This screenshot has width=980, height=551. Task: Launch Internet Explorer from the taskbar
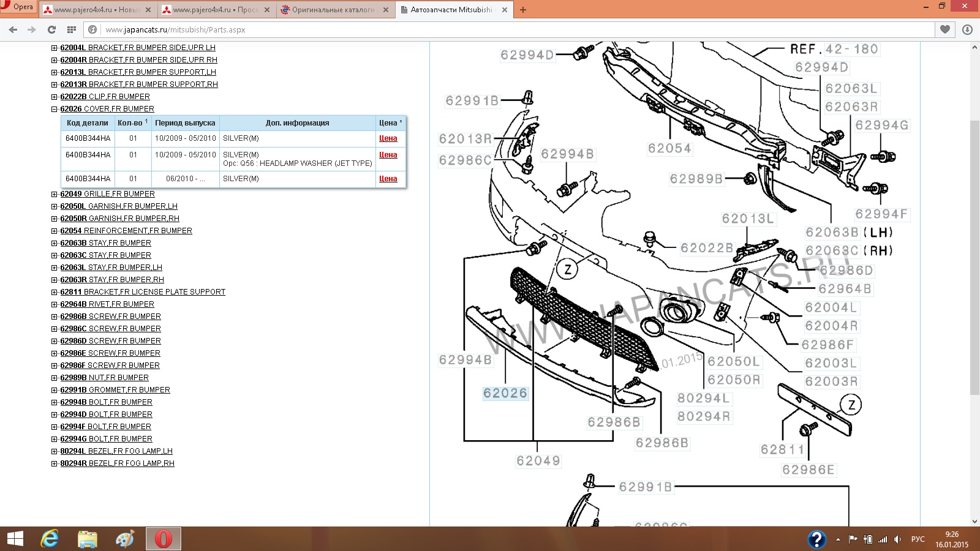point(50,539)
